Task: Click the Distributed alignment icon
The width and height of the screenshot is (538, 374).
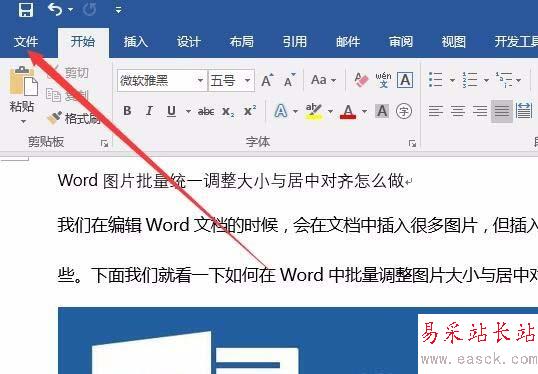Action: coord(524,111)
